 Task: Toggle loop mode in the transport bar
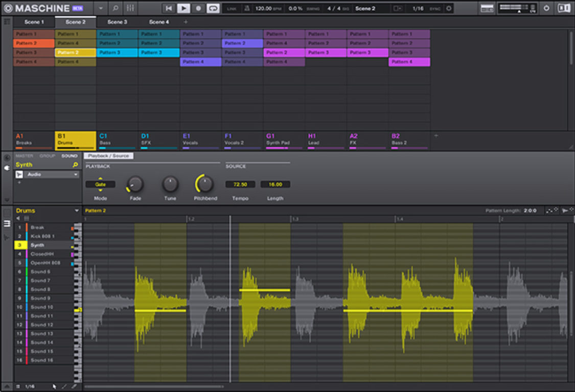click(x=213, y=8)
